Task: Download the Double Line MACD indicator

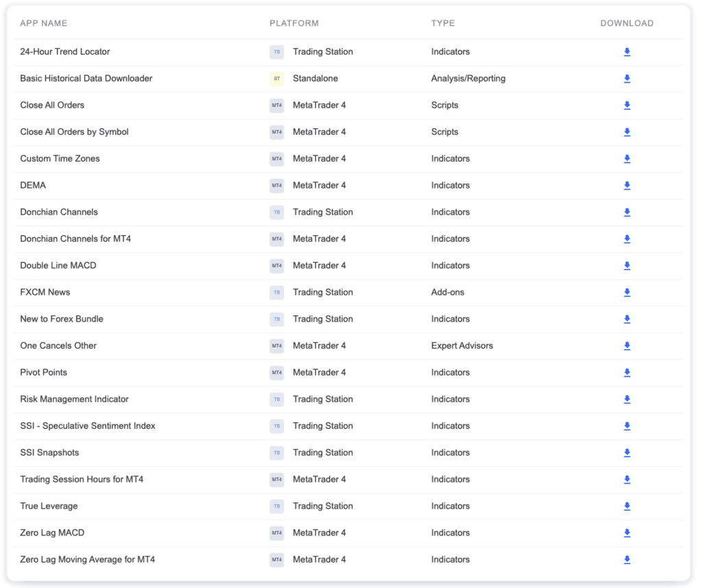Action: (x=627, y=266)
